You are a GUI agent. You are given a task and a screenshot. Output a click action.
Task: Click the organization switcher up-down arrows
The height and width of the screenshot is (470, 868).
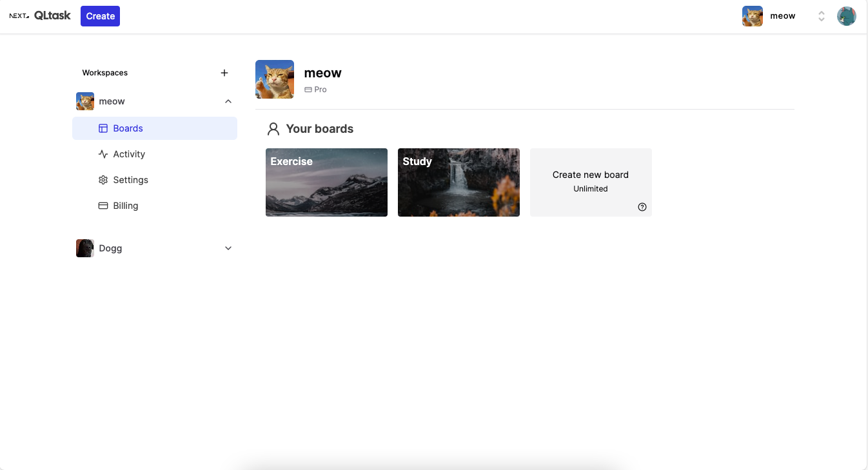coord(822,16)
